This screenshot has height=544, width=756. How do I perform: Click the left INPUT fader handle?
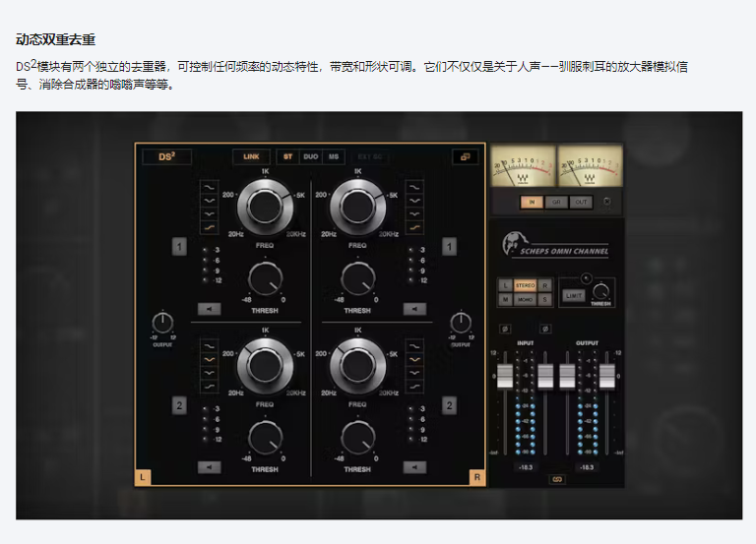(505, 377)
